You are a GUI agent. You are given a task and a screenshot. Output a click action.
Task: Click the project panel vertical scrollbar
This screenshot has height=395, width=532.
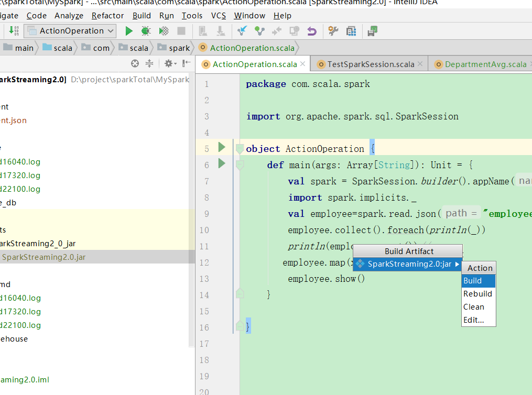tap(191, 210)
